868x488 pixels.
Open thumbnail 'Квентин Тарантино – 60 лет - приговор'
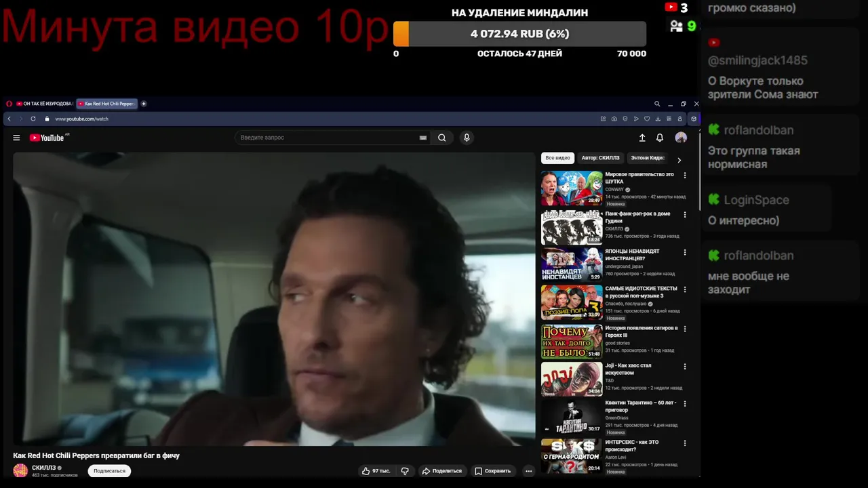tap(572, 417)
